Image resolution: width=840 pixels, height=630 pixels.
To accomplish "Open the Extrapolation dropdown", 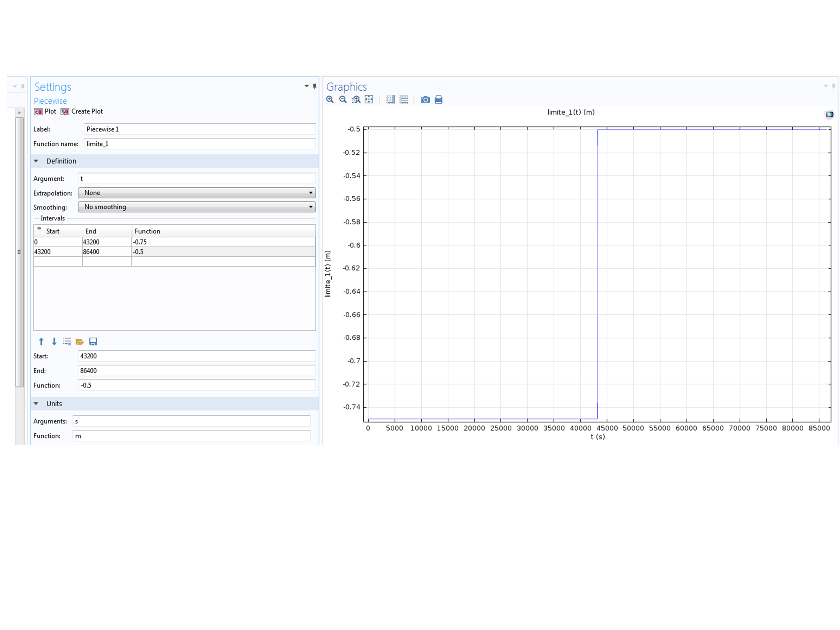I will 197,193.
